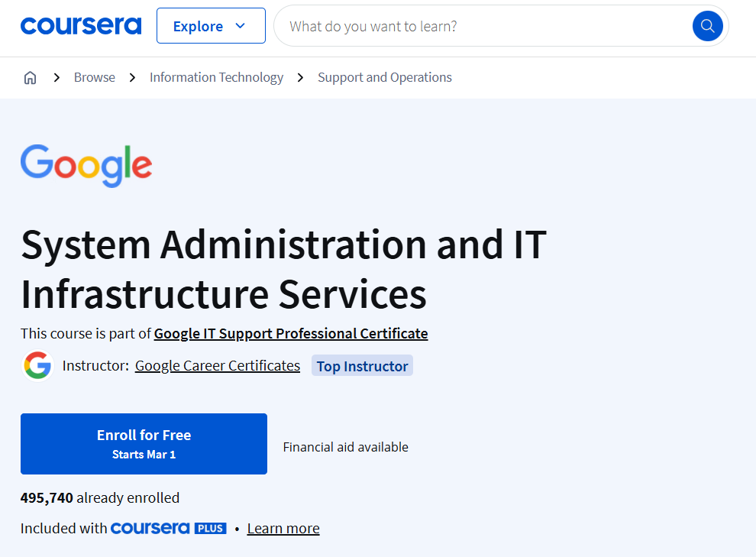Open the Explore dropdown

pos(211,25)
